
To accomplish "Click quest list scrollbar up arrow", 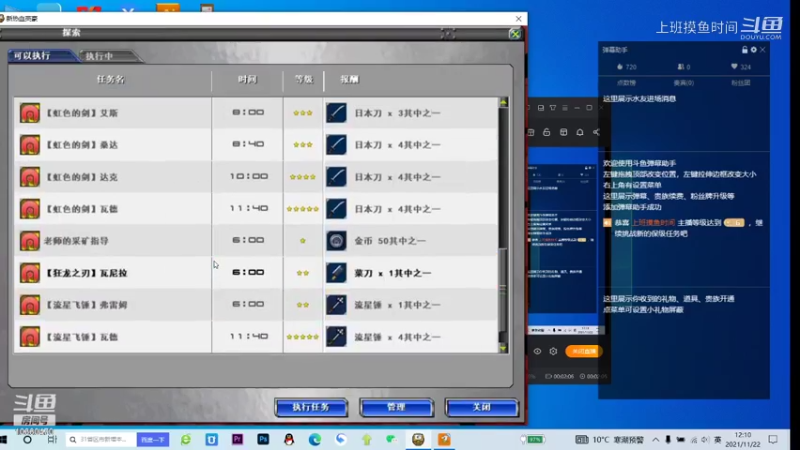I will tap(504, 103).
